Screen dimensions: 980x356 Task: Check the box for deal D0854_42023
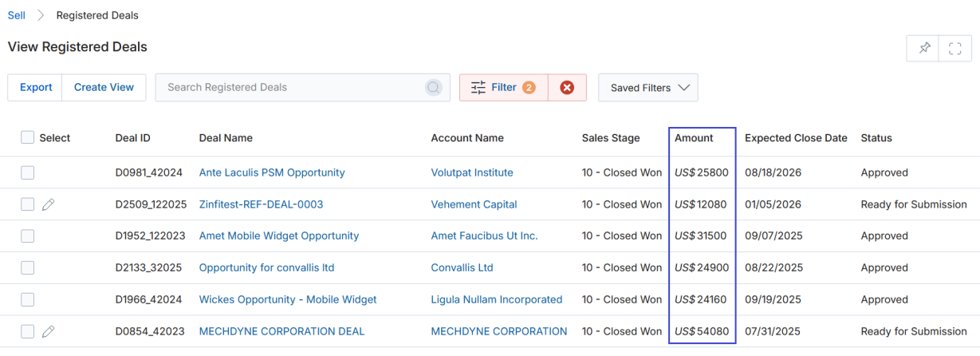(28, 331)
